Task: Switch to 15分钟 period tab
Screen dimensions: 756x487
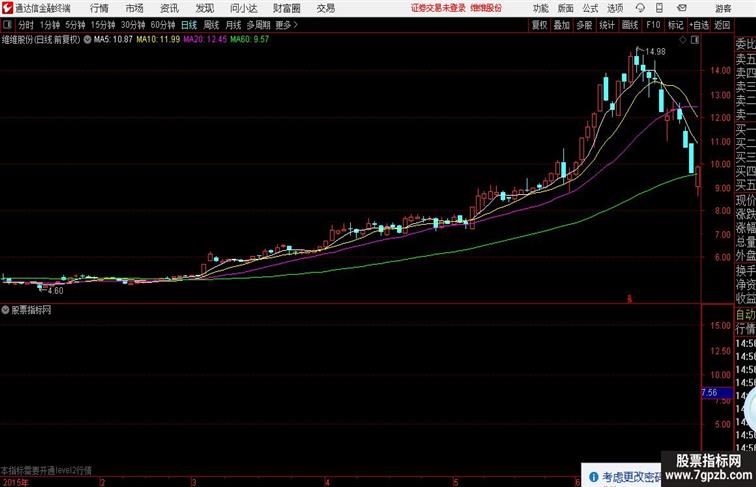Action: click(x=103, y=25)
